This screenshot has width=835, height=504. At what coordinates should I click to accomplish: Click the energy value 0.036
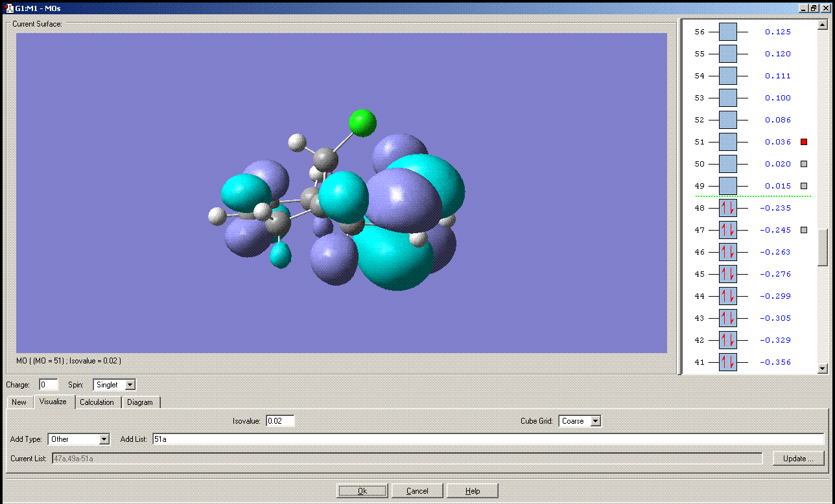pos(778,142)
